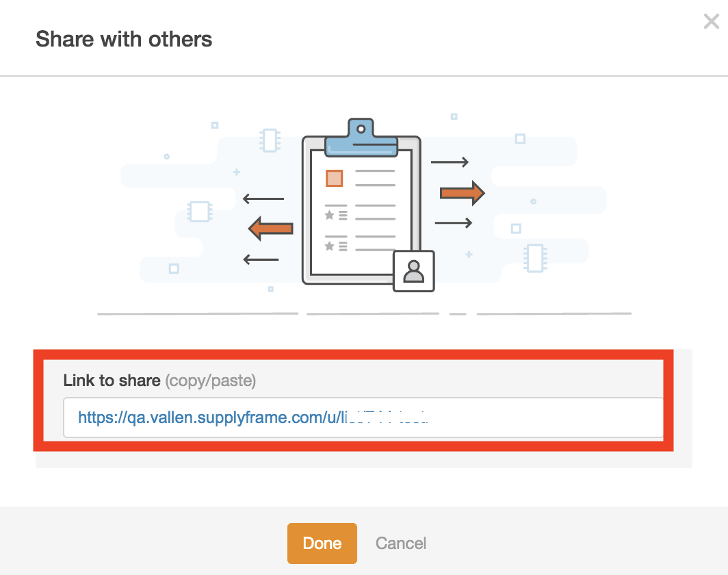Screen dimensions: 728x575
Task: Click the "(copy/paste)" hint text
Action: (x=211, y=381)
